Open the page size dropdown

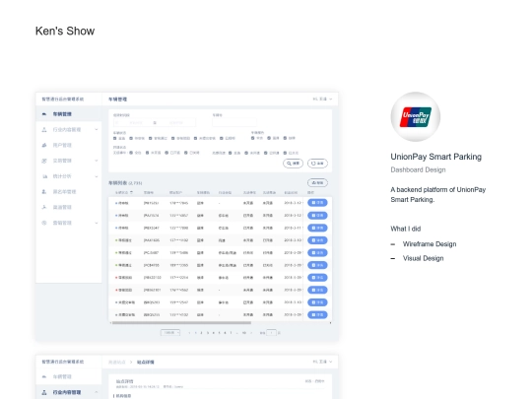170,333
